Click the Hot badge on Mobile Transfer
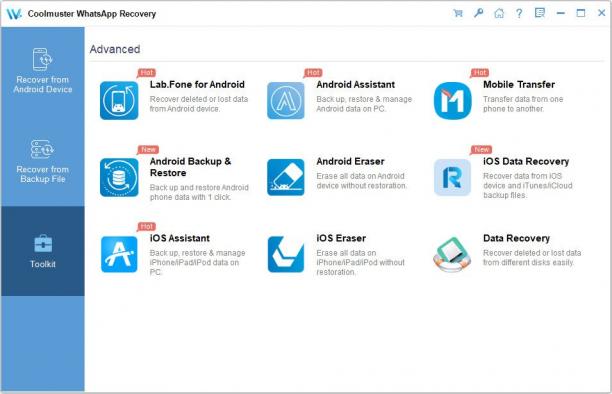This screenshot has width=612, height=394. click(480, 73)
